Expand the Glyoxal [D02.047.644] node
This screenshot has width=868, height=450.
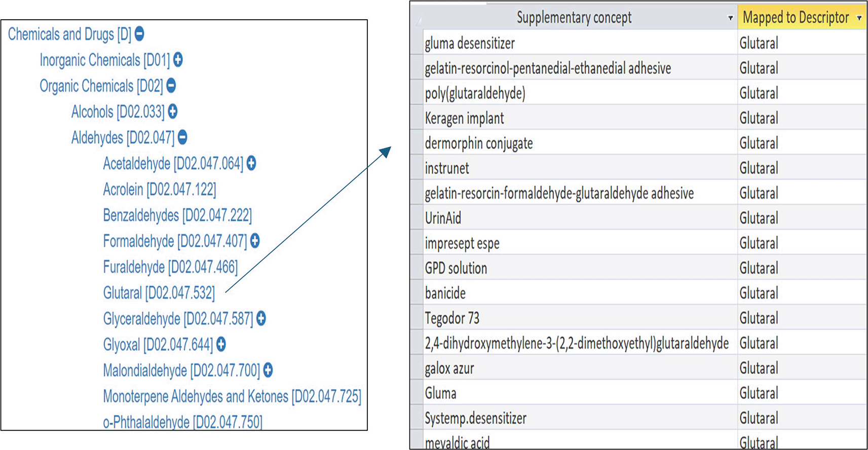point(221,345)
